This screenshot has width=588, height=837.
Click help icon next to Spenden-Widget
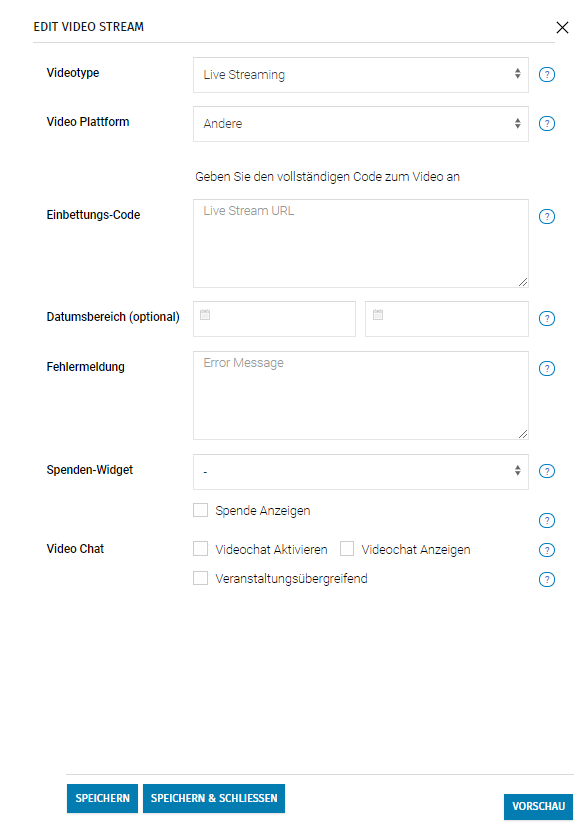[x=546, y=471]
